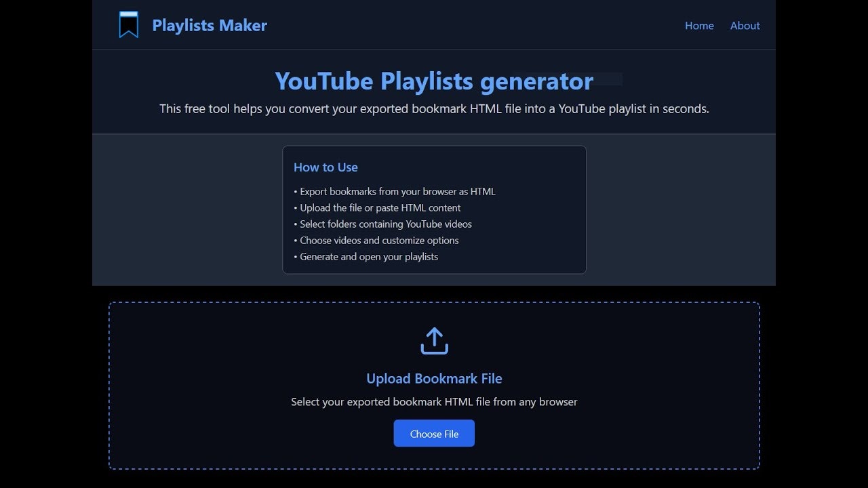Click the How to Use card border
The image size is (868, 488).
click(x=434, y=146)
